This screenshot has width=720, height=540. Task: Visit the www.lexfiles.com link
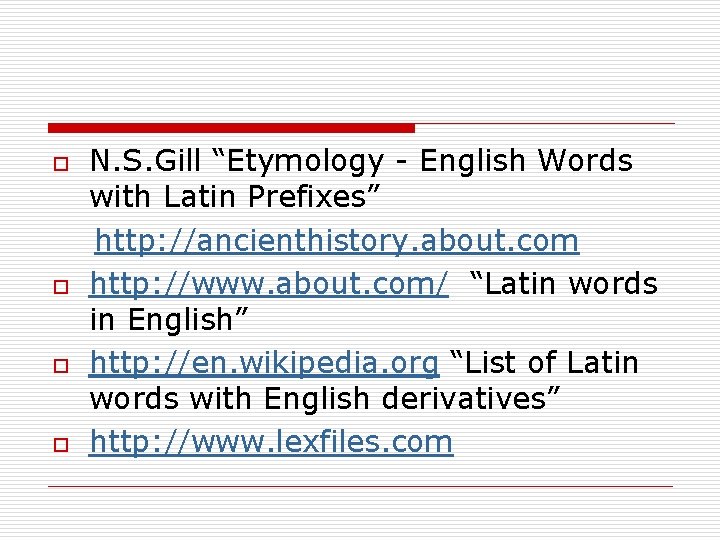pos(271,442)
